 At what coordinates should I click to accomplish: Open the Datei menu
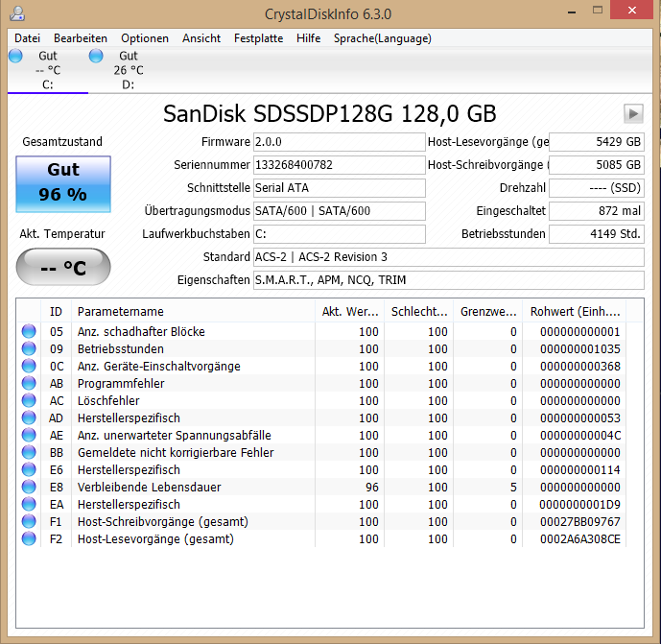(27, 38)
